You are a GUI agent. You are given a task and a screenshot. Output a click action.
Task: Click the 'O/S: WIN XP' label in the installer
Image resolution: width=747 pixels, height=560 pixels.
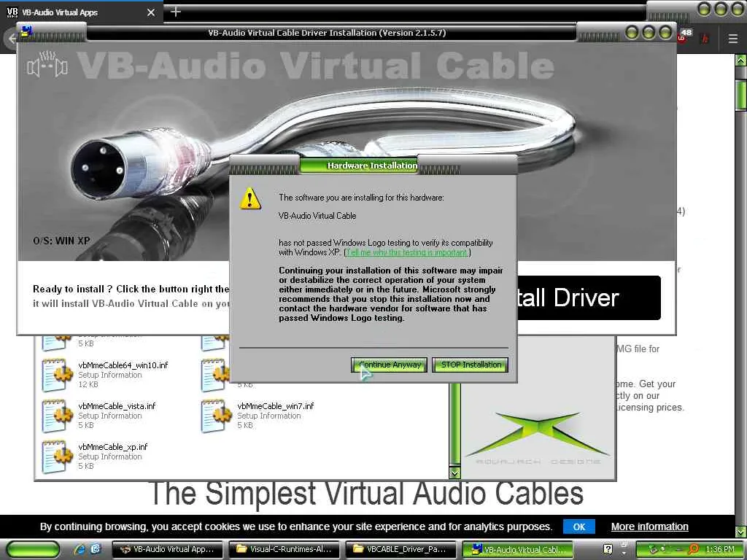coord(61,241)
